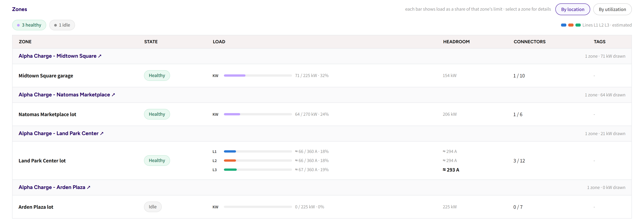
Task: Toggle the '1 idle' filter chip
Action: click(x=62, y=25)
